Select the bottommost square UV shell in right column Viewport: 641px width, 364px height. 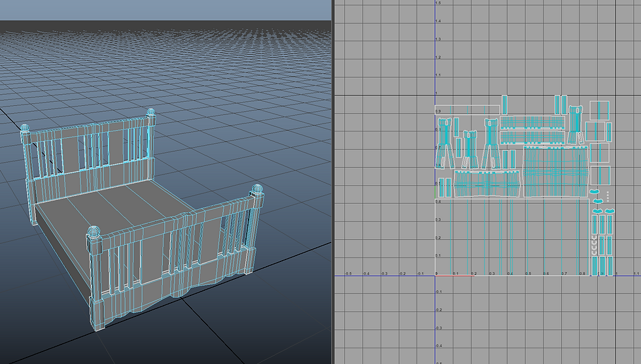[600, 175]
